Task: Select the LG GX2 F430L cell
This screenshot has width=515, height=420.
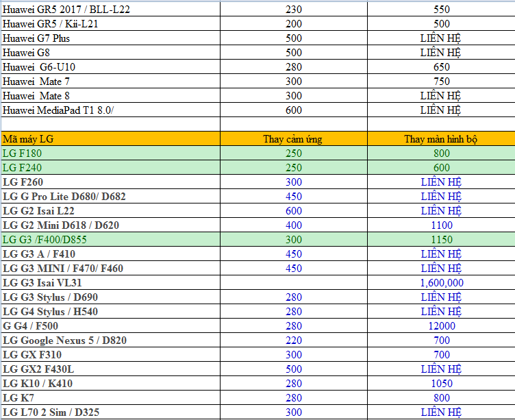Action: tap(111, 369)
